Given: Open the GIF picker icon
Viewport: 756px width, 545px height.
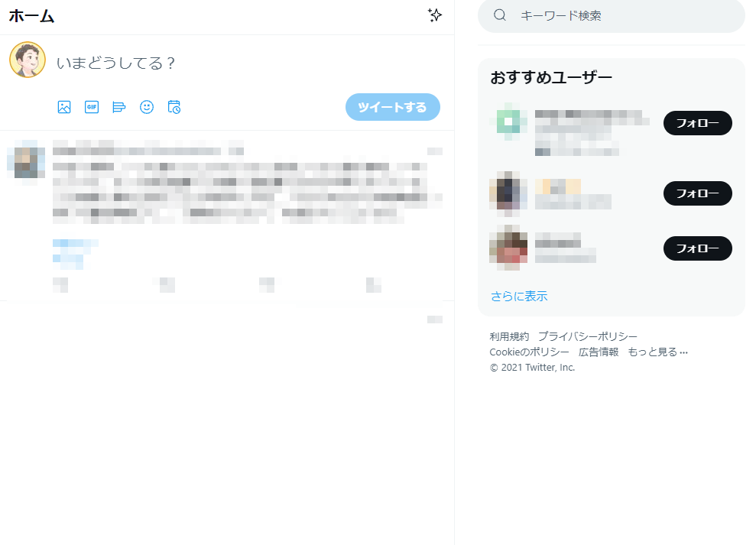Looking at the screenshot, I should pos(92,107).
